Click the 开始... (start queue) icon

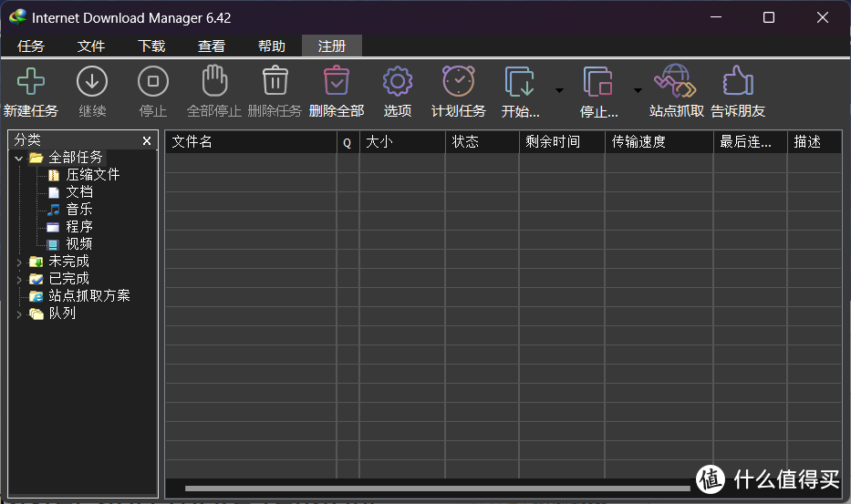click(519, 81)
